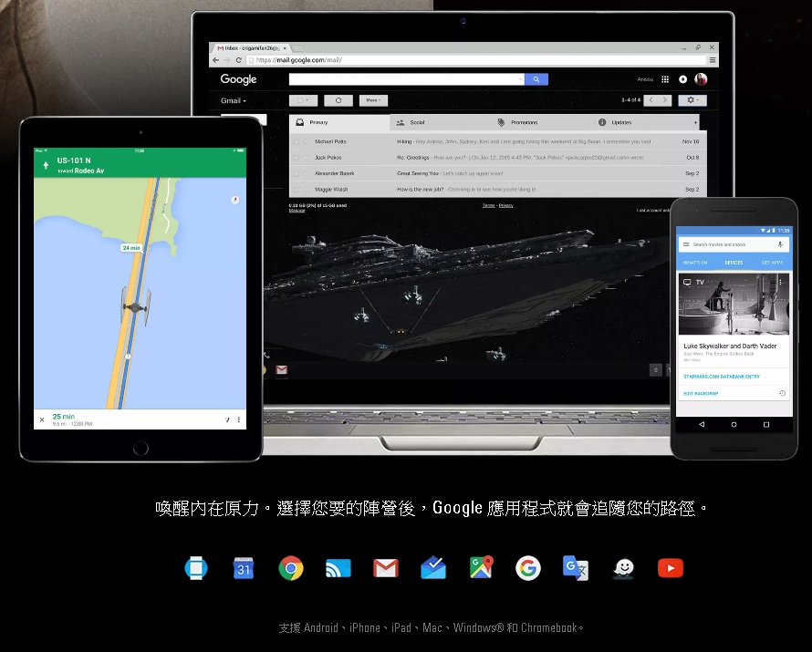The width and height of the screenshot is (812, 652).
Task: Click the round Google G icon
Action: click(528, 568)
